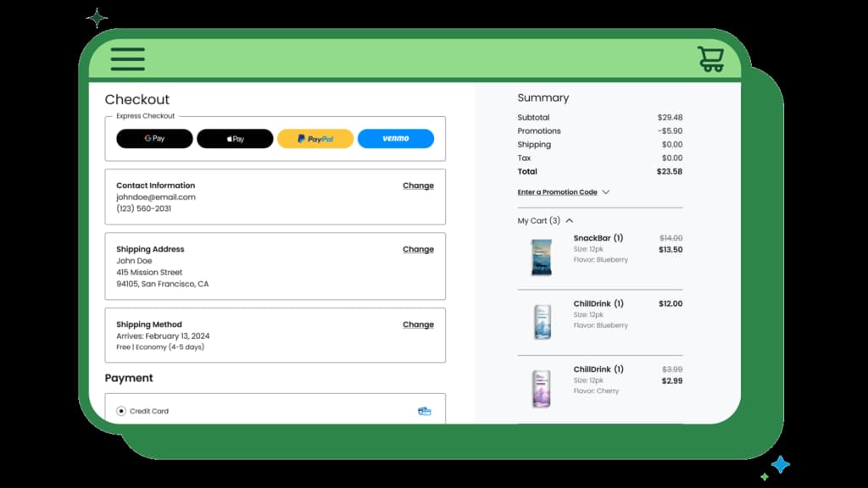Expand Enter a Promotion Code

point(557,192)
